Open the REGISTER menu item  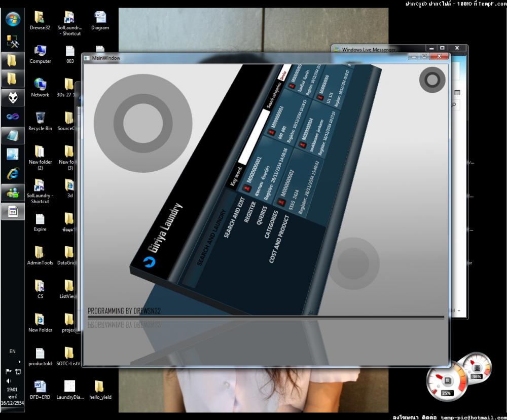249,212
